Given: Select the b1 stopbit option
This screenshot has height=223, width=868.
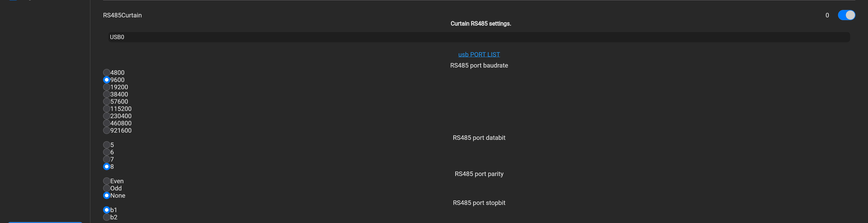Looking at the screenshot, I should pos(106,210).
